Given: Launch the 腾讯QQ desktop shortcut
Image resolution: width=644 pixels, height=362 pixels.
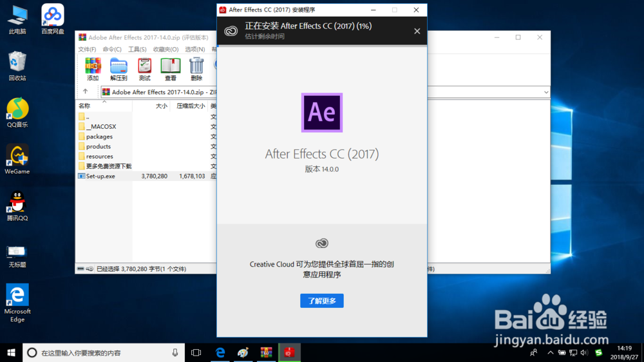Looking at the screenshot, I should click(17, 206).
